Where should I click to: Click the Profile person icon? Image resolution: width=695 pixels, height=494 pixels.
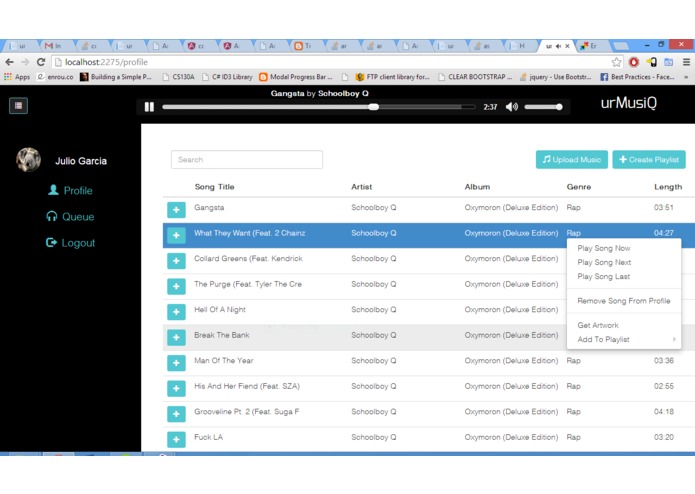[x=53, y=190]
